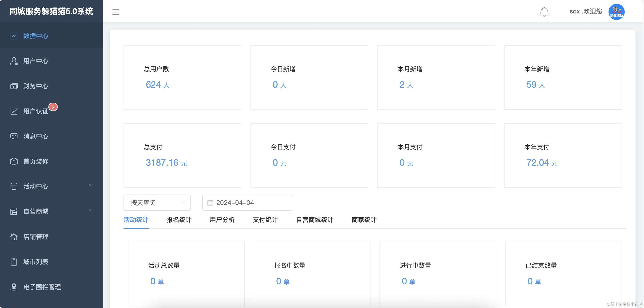
Task: Open the 店铺管理 section
Action: 35,237
